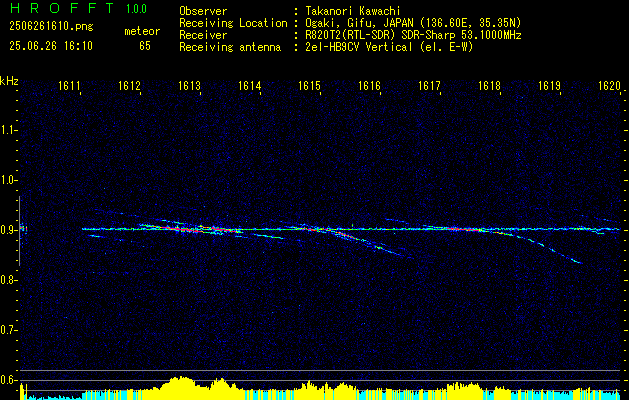Click the meteor label
This screenshot has height=400, width=629.
click(x=142, y=31)
